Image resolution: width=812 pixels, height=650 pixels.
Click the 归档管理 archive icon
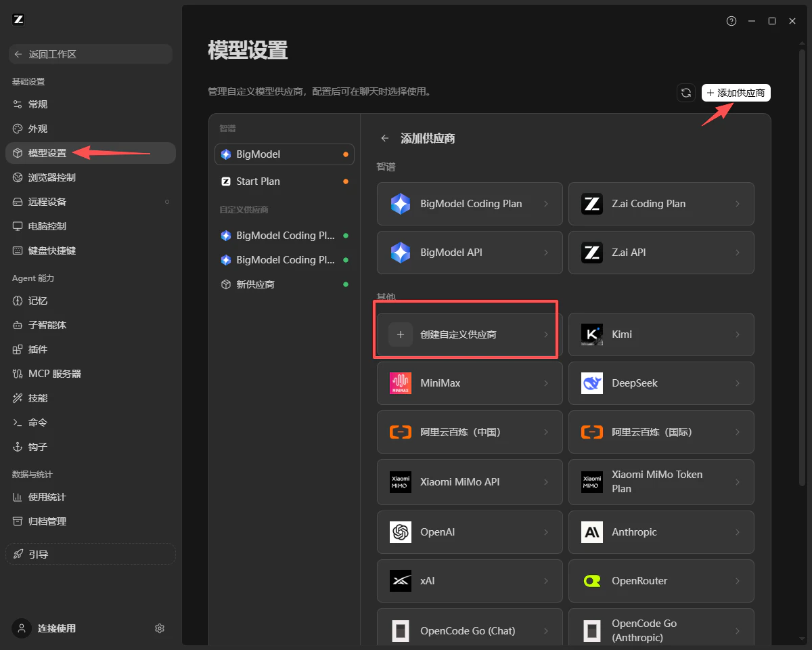pyautogui.click(x=18, y=521)
